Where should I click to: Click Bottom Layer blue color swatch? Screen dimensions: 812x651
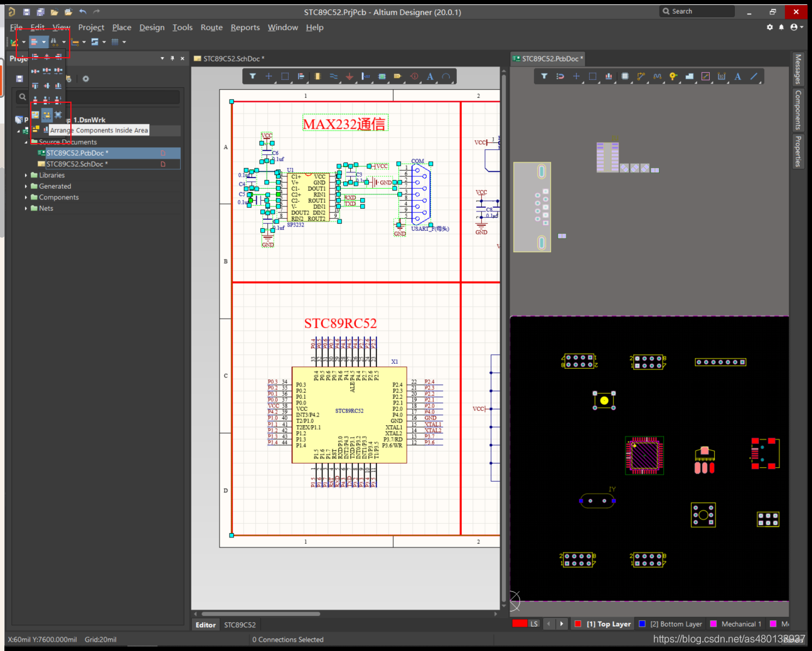tap(642, 624)
